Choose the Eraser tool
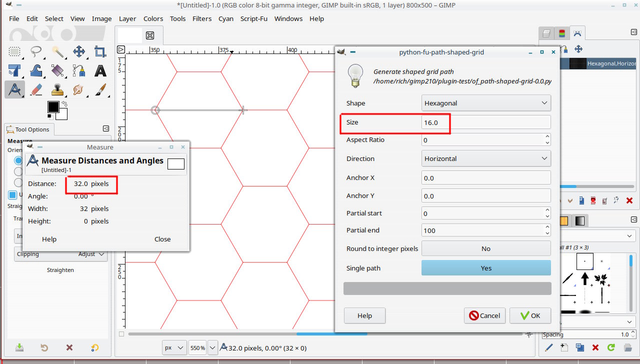The width and height of the screenshot is (640, 364). (37, 90)
